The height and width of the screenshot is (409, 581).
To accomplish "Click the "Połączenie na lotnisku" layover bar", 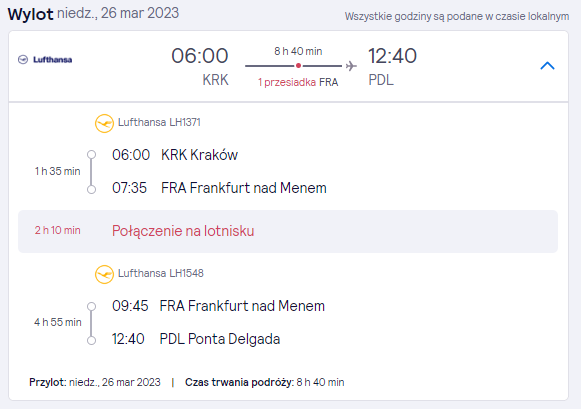I will tap(288, 231).
